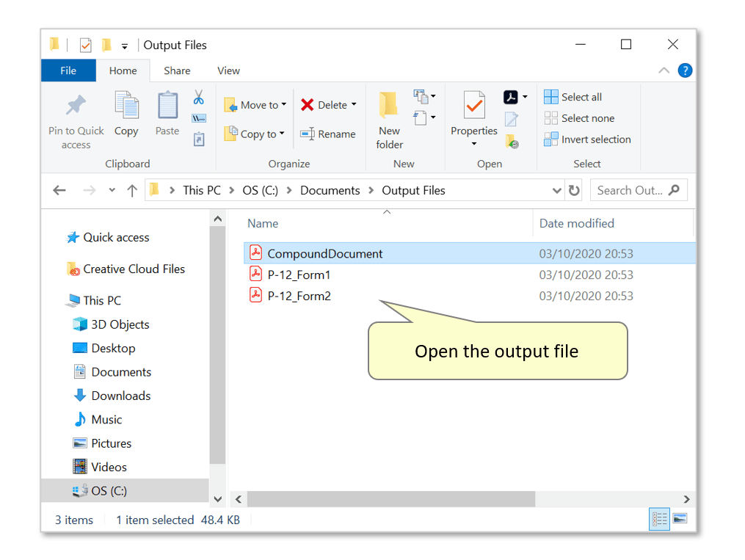Switch to the Share tab

point(177,70)
